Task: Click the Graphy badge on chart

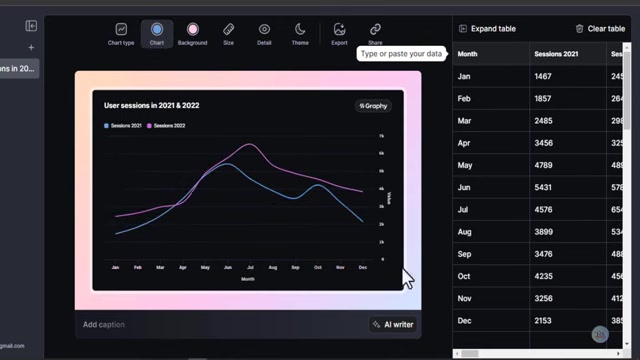Action: [373, 106]
